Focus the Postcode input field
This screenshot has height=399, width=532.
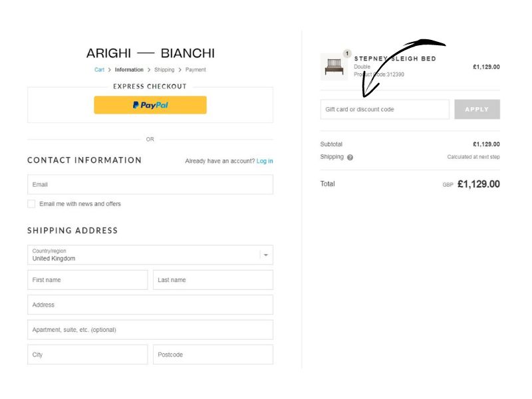coord(213,354)
